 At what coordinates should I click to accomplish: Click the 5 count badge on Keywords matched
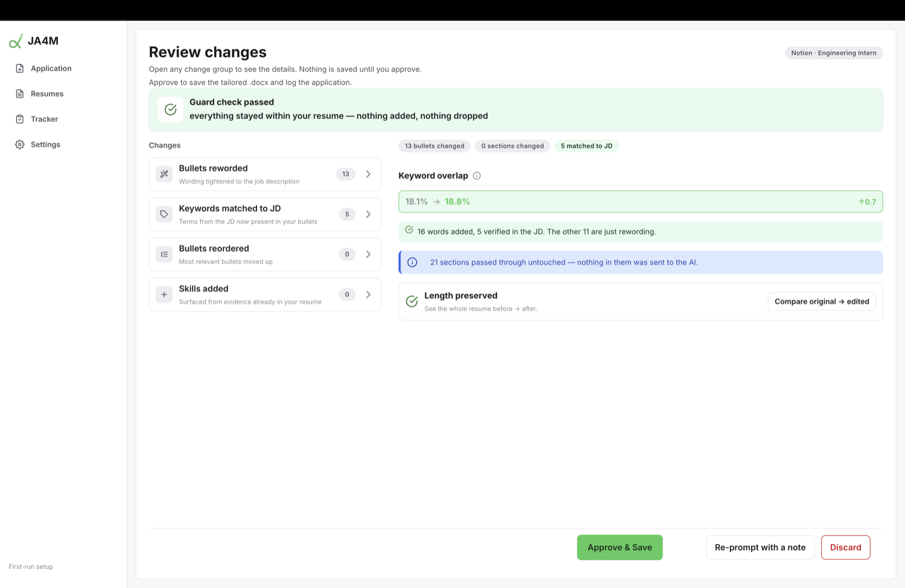[x=347, y=214]
